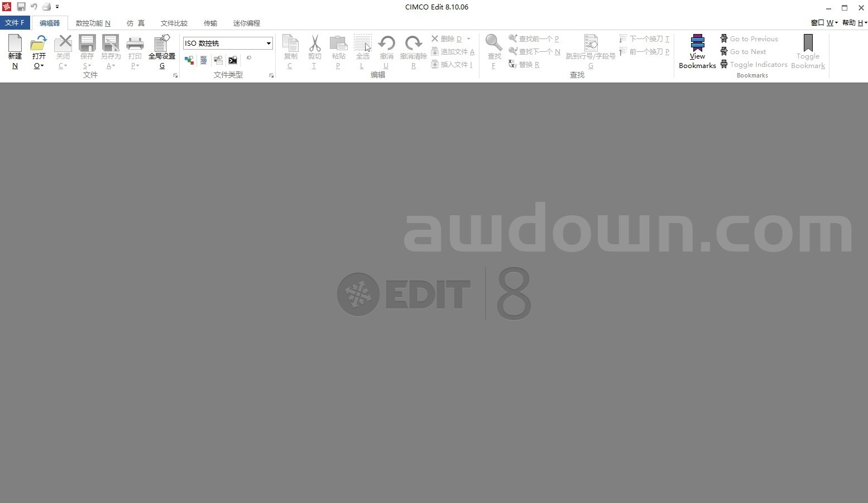Click the Toggle Bookmark button
Image resolution: width=868 pixels, height=503 pixels.
click(808, 51)
